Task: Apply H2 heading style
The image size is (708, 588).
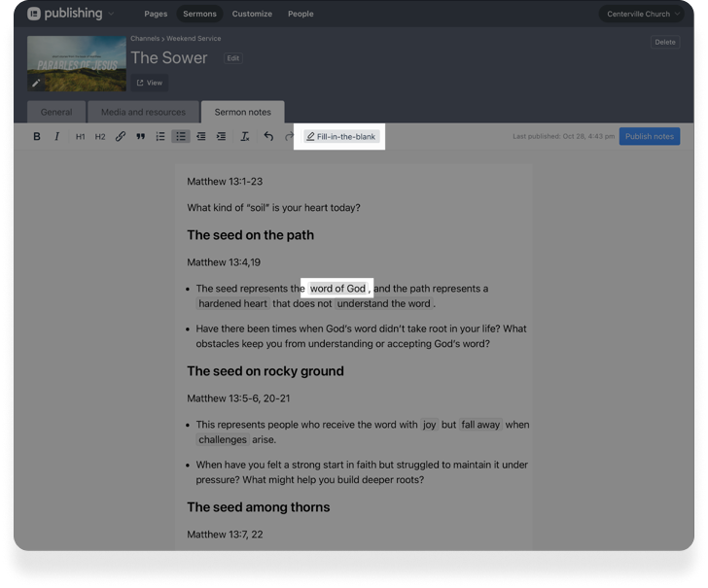Action: pos(100,136)
